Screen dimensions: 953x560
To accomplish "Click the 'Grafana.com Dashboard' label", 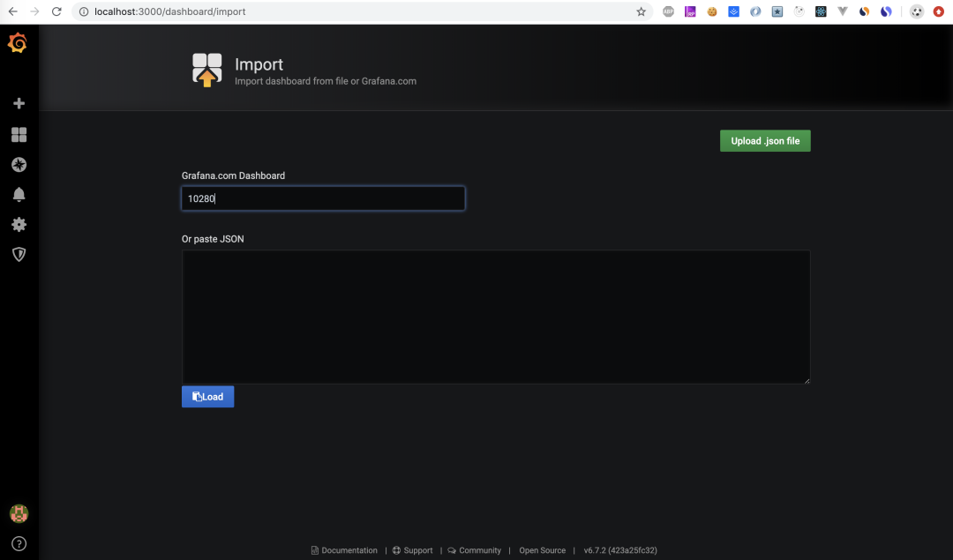I will pyautogui.click(x=233, y=175).
